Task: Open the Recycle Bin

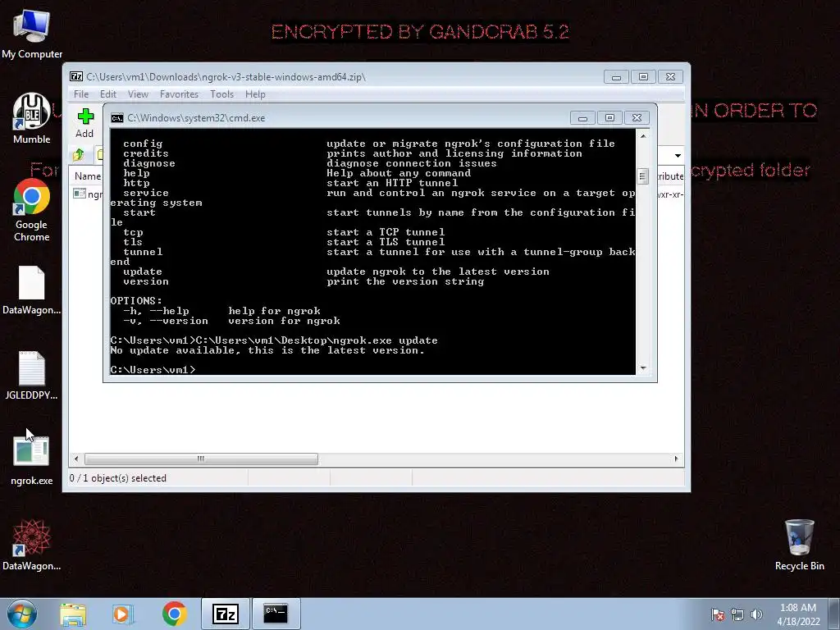Action: click(799, 545)
